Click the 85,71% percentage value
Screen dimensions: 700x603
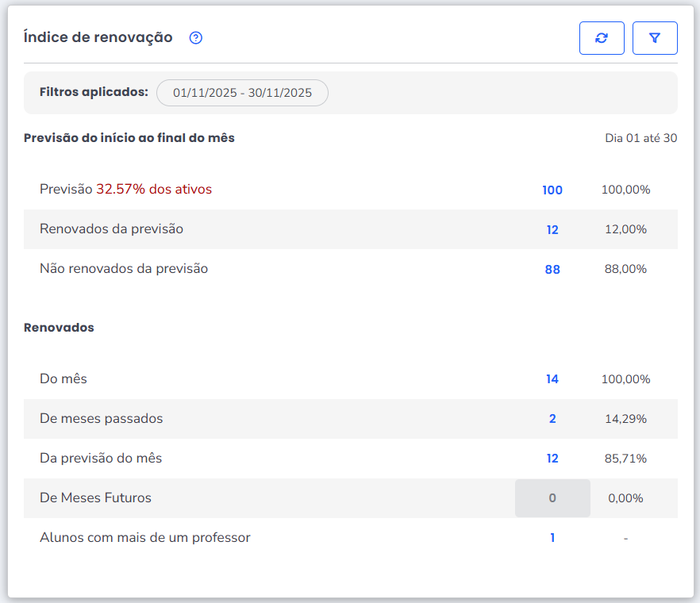tap(625, 459)
